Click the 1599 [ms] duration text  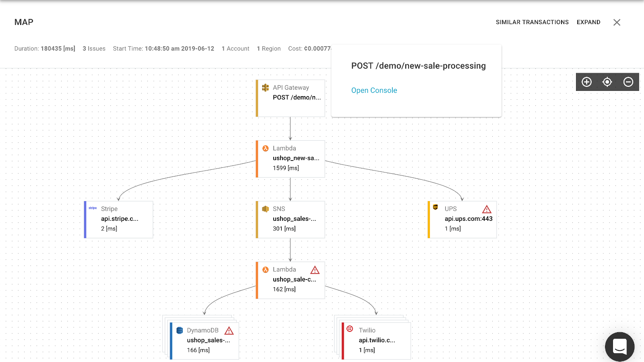(286, 168)
